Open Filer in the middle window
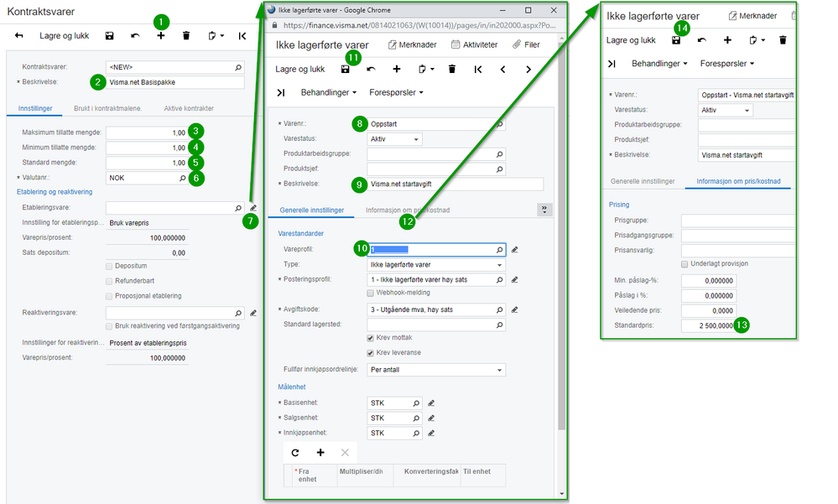This screenshot has height=504, width=838. click(x=526, y=45)
